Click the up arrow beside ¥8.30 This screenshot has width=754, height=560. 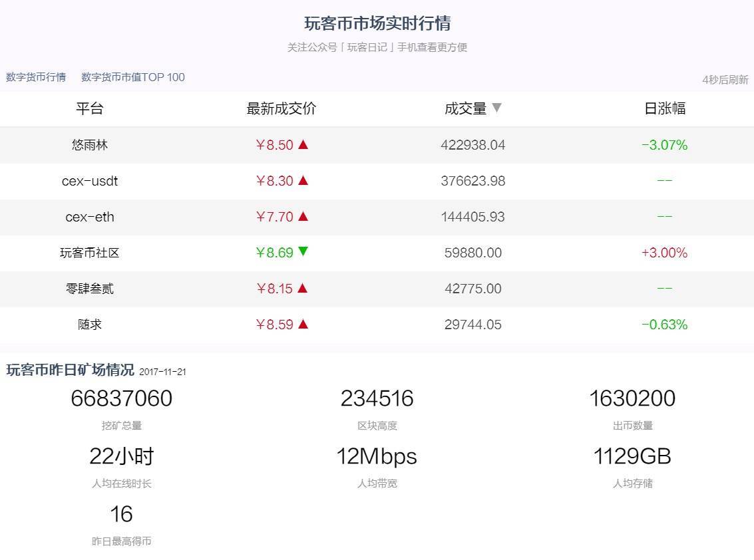pyautogui.click(x=303, y=180)
